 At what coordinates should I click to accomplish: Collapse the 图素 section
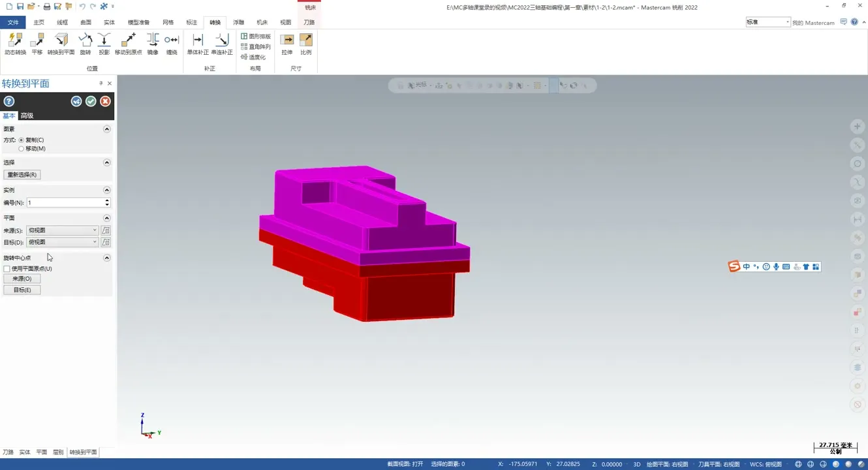click(x=107, y=129)
